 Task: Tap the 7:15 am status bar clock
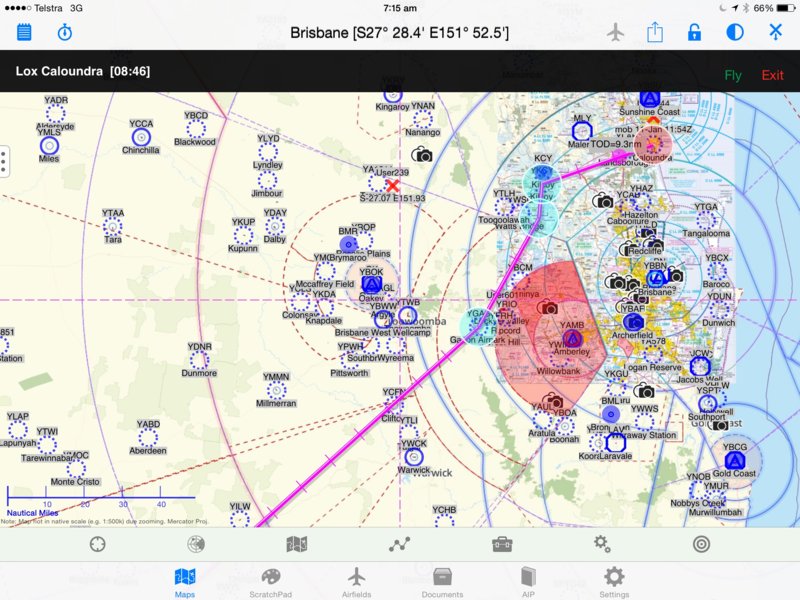[x=400, y=8]
